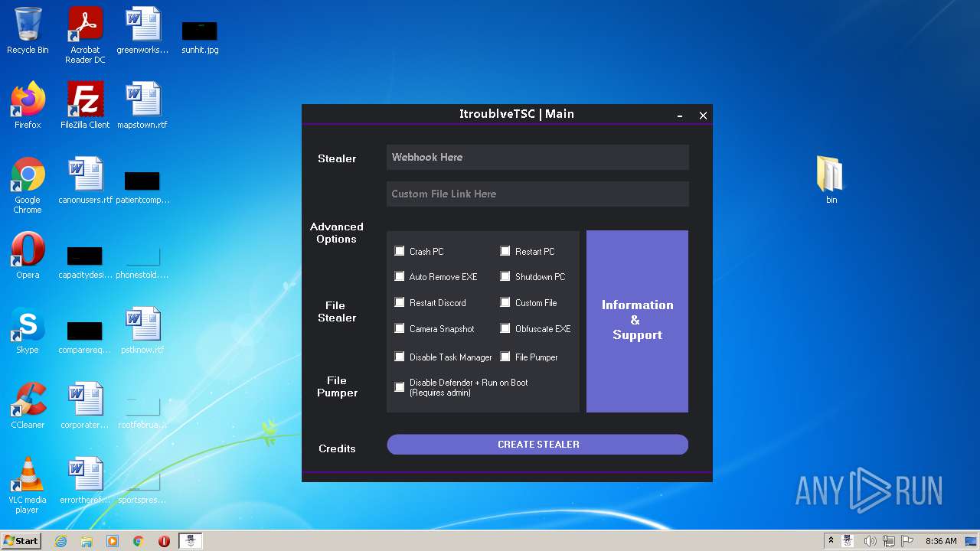Screen dimensions: 980x551
Task: Select the sunhit.jpg file icon
Action: point(200,37)
